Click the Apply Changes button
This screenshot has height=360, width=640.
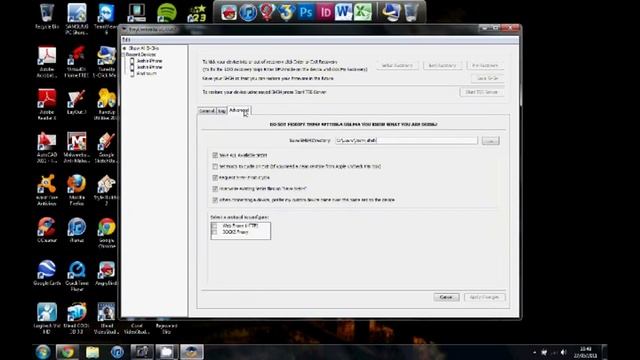coord(484,297)
